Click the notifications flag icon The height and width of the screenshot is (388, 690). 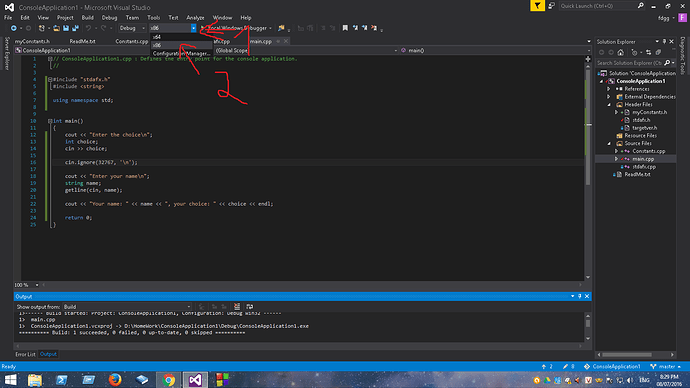(537, 6)
